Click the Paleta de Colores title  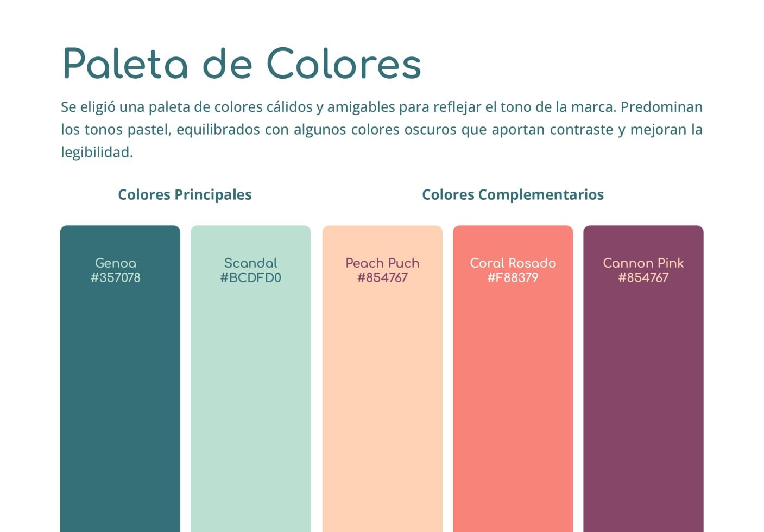click(x=242, y=64)
